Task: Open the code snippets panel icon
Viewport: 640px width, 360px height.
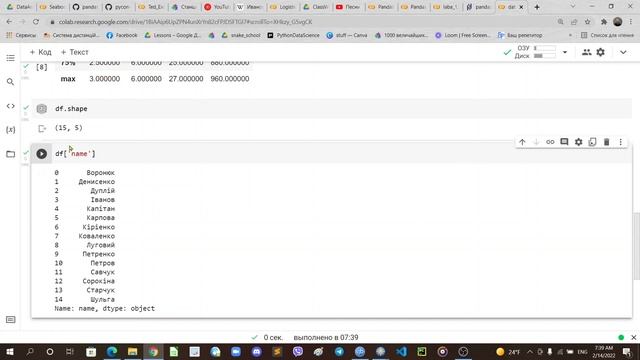Action: [11, 106]
